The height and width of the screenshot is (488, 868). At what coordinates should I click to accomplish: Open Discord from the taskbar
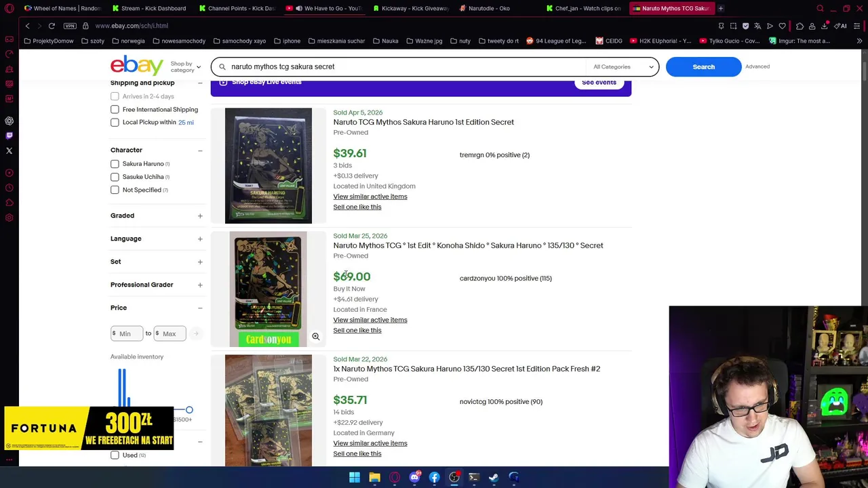[x=414, y=477]
